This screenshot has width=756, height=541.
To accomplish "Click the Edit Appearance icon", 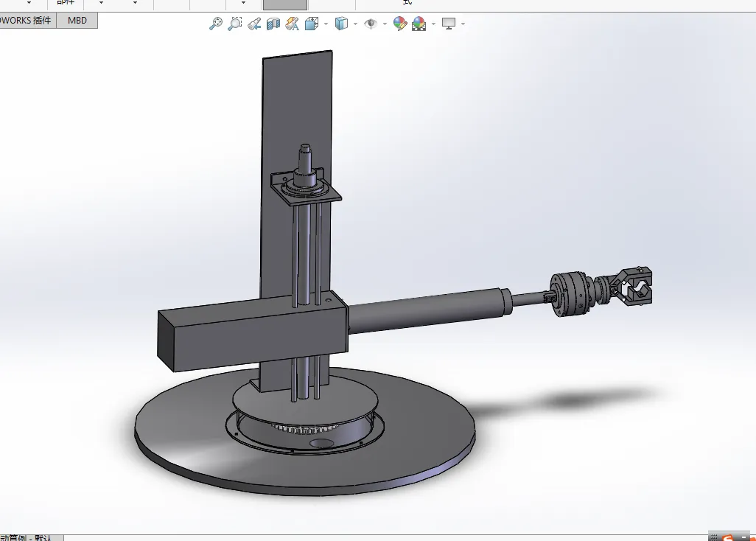I will coord(399,23).
